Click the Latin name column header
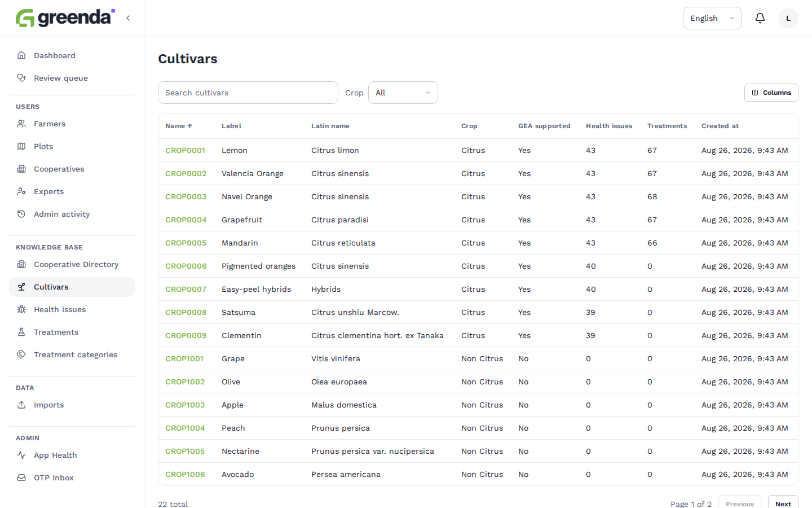812x508 pixels. tap(330, 126)
